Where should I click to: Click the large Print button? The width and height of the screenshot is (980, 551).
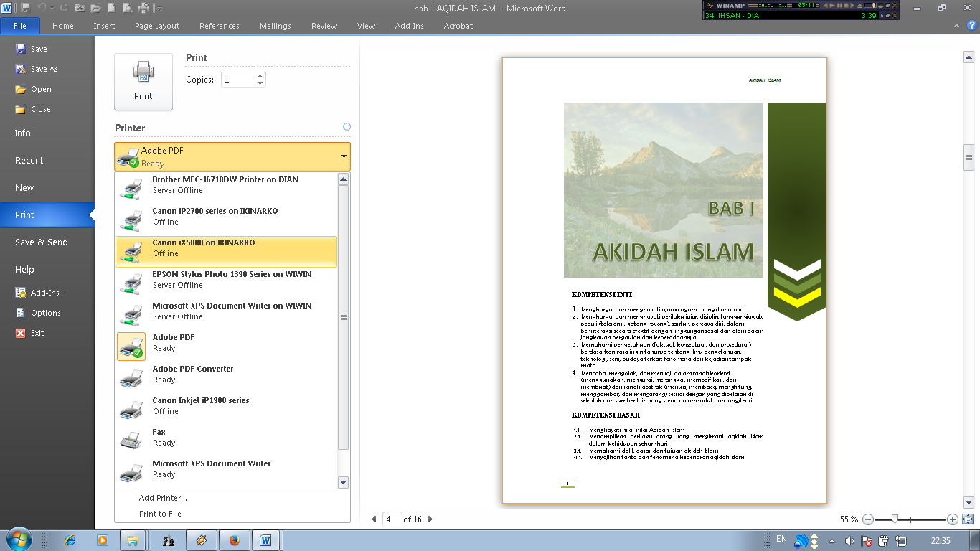click(143, 82)
